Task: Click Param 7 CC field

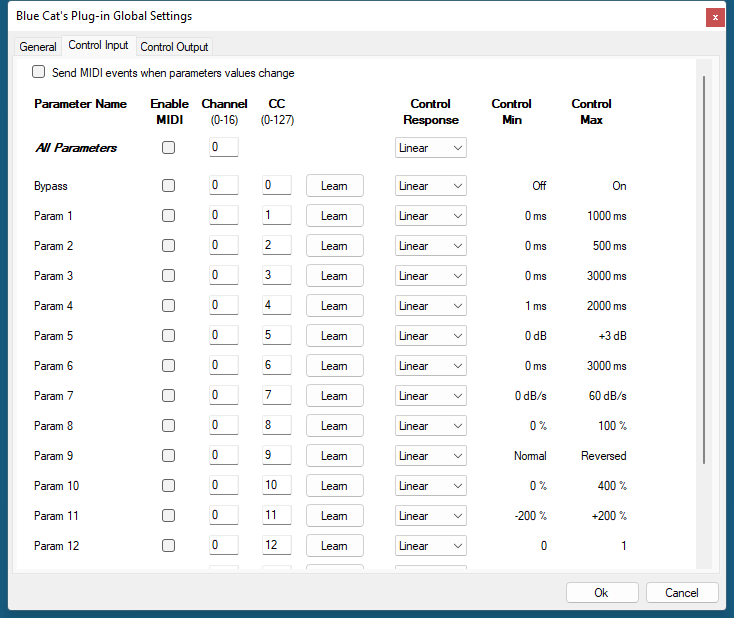Action: point(277,395)
